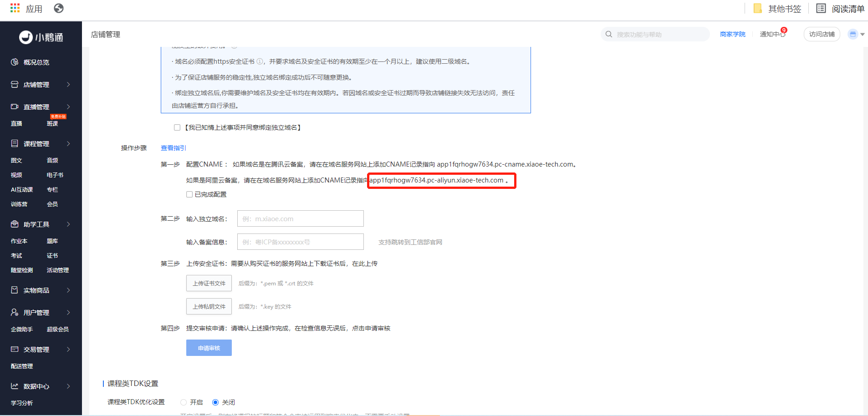Image resolution: width=868 pixels, height=416 pixels.
Task: Focus the 输入独立域名 input field
Action: (x=301, y=218)
